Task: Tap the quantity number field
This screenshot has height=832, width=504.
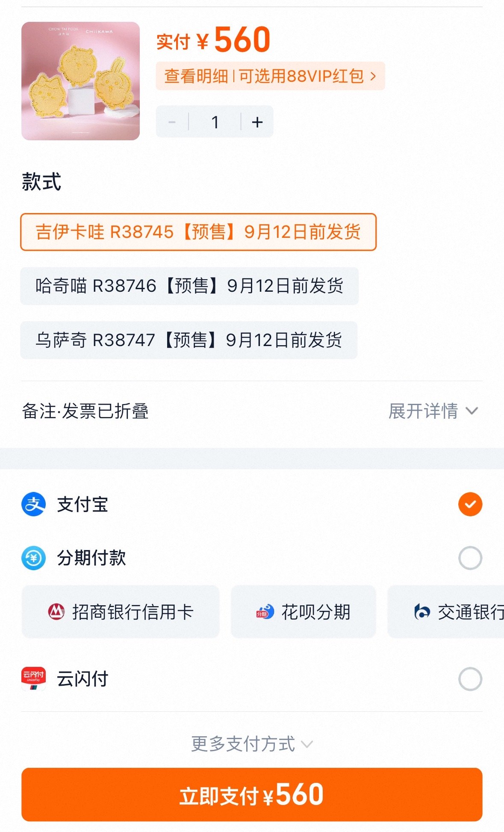Action: tap(215, 122)
